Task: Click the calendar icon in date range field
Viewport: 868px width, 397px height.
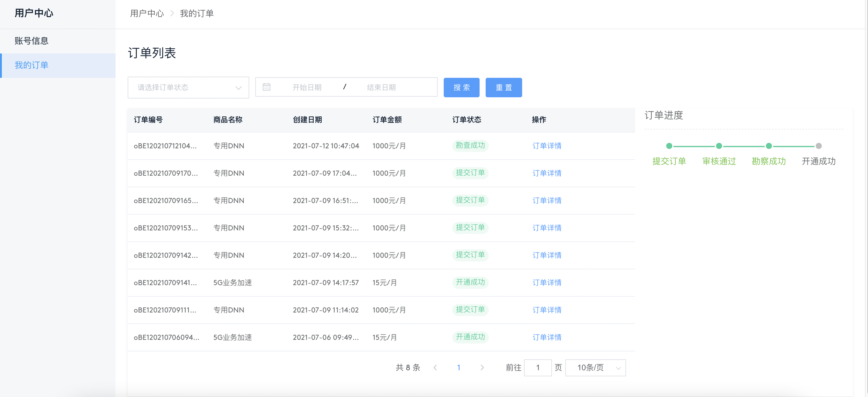Action: 266,87
